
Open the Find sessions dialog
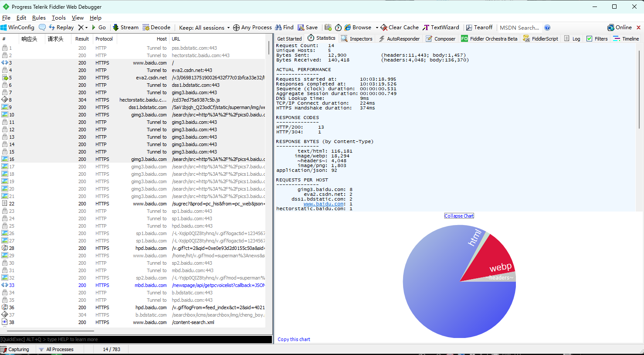tap(284, 27)
